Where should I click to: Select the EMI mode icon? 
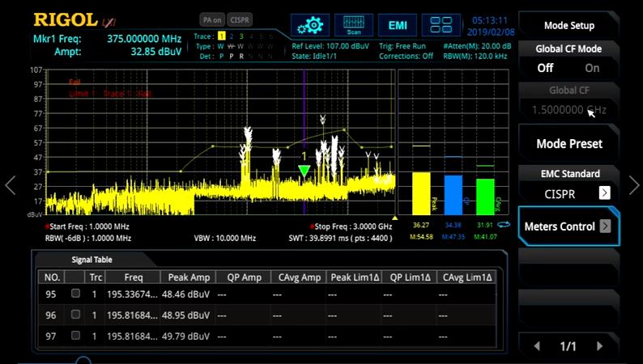click(x=398, y=25)
